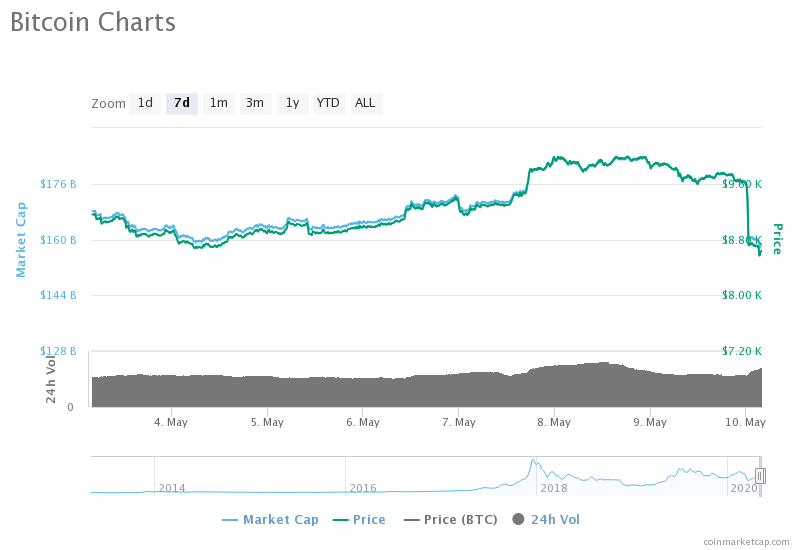Click the gray volume bars area
Screen dimensions: 800x550
tap(427, 390)
